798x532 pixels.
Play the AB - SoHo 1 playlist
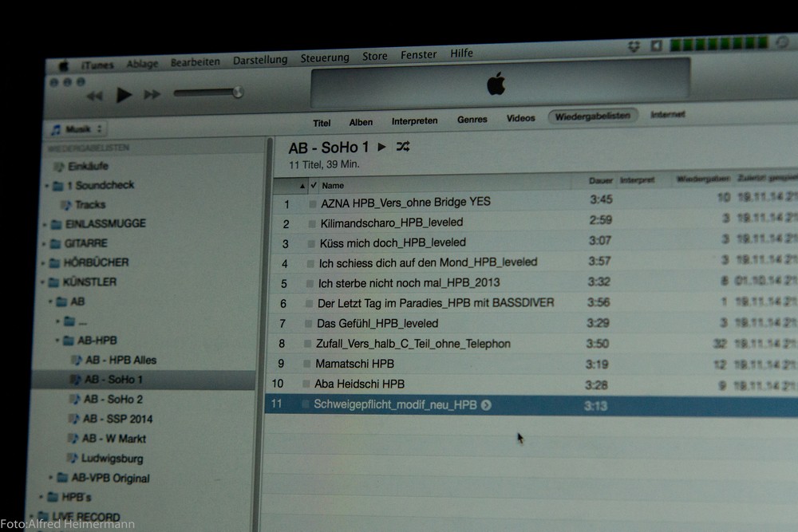coord(382,147)
